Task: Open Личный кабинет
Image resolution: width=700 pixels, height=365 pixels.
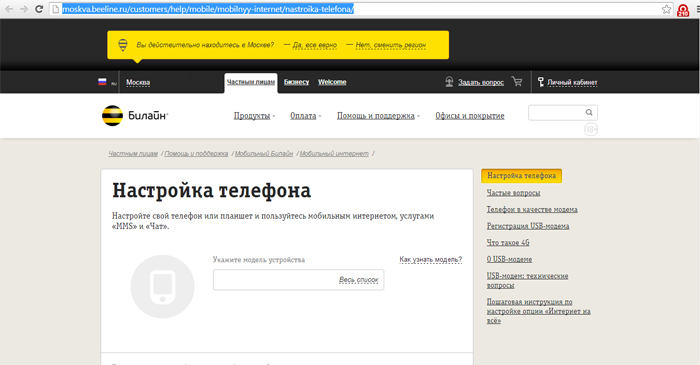Action: (x=572, y=82)
